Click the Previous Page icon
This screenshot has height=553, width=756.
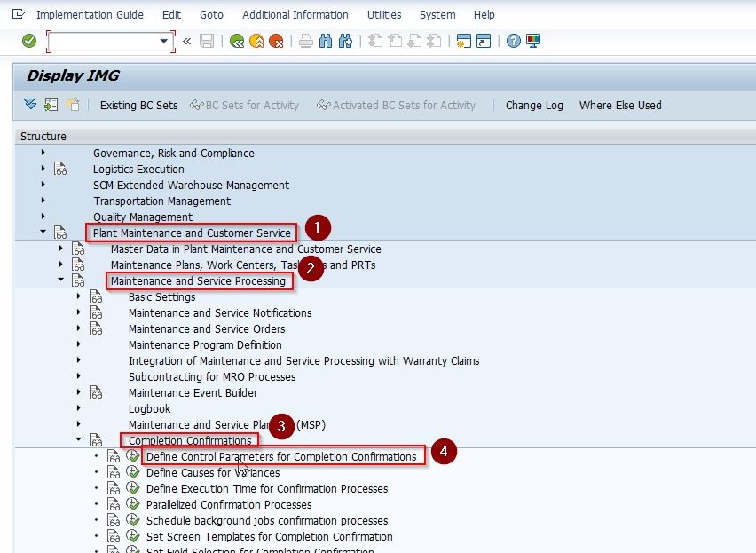395,41
